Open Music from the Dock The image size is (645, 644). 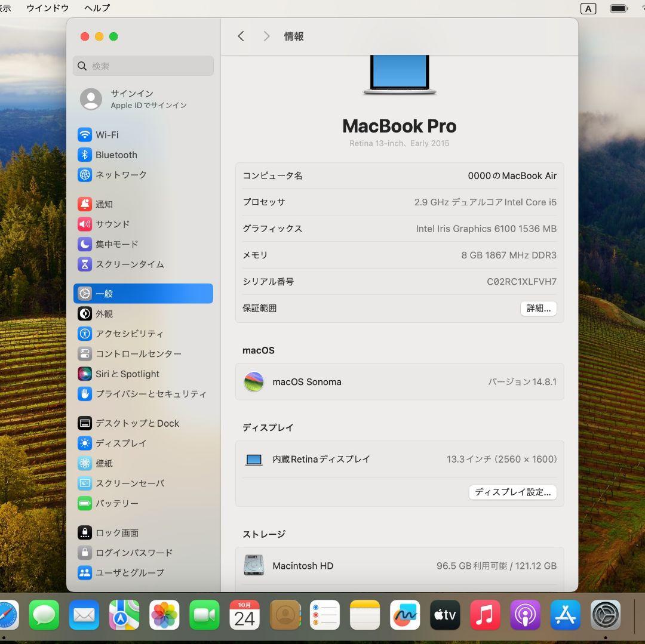485,615
